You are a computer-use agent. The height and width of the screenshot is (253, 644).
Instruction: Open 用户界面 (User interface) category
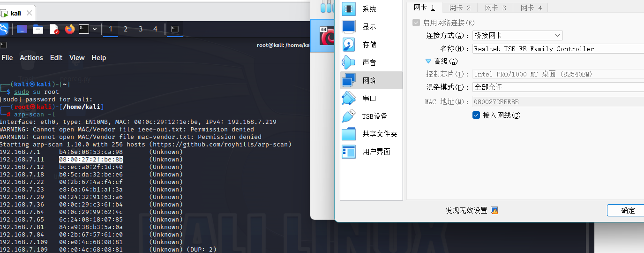371,152
